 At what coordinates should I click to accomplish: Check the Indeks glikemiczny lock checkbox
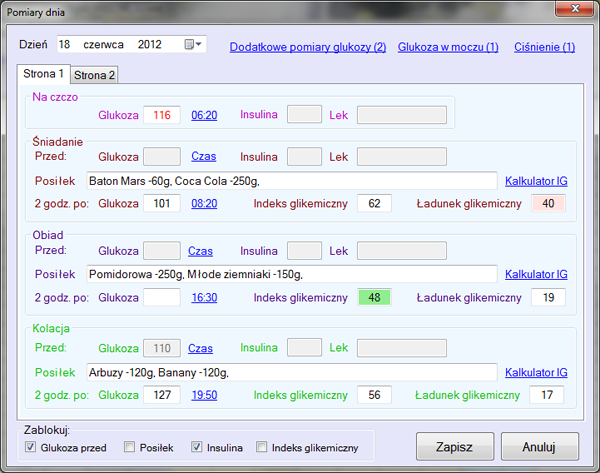pos(262,447)
